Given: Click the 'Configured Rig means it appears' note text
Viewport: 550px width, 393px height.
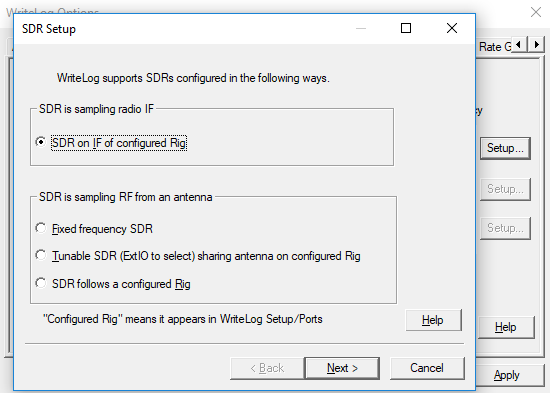Looking at the screenshot, I should (x=182, y=319).
